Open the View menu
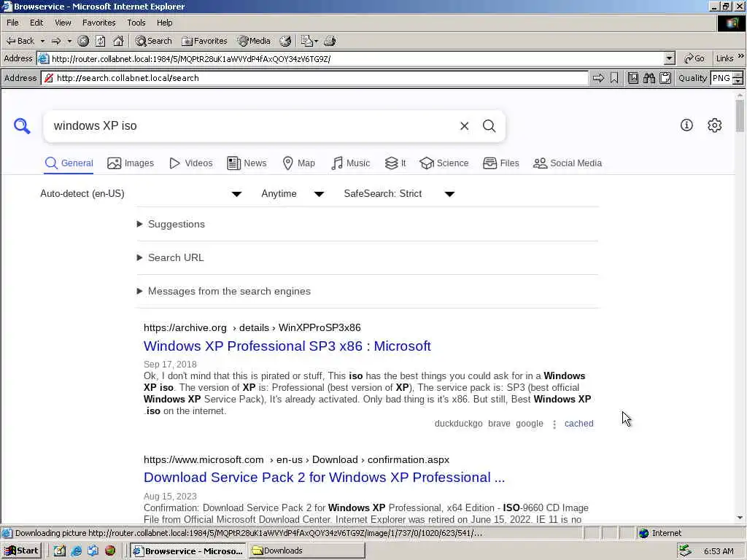Screen dimensions: 747x560 [63, 23]
